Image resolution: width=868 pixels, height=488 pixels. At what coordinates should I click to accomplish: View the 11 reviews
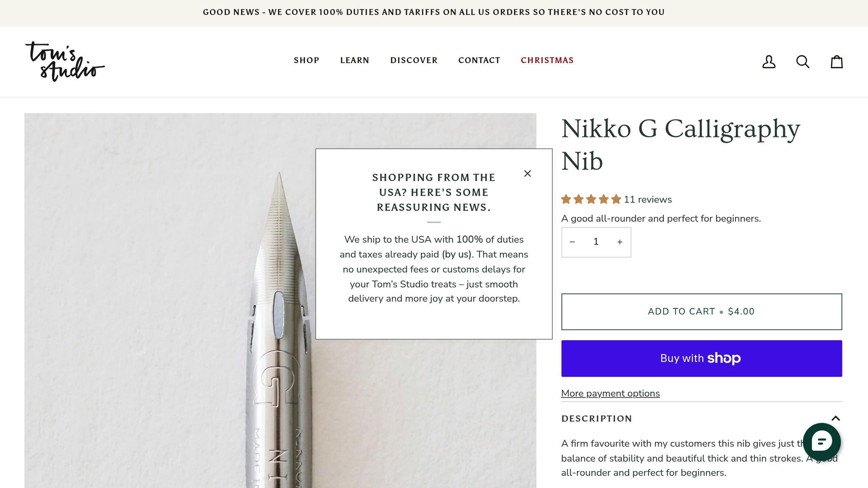(x=648, y=199)
